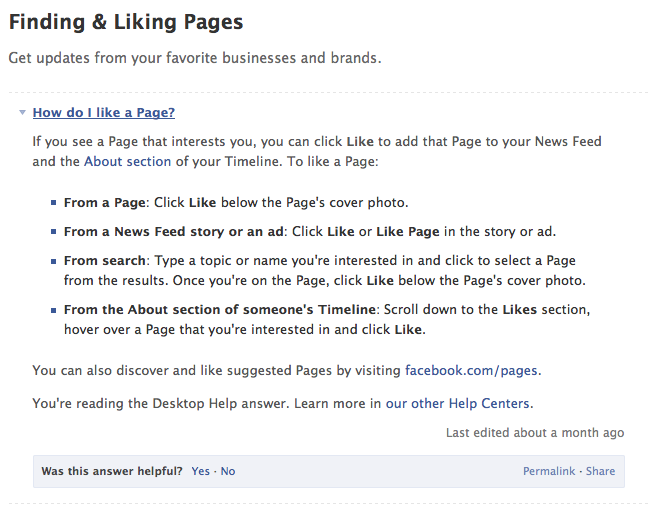This screenshot has width=670, height=510.
Task: Click the bullet beside "From a News Feed story"
Action: coord(53,232)
